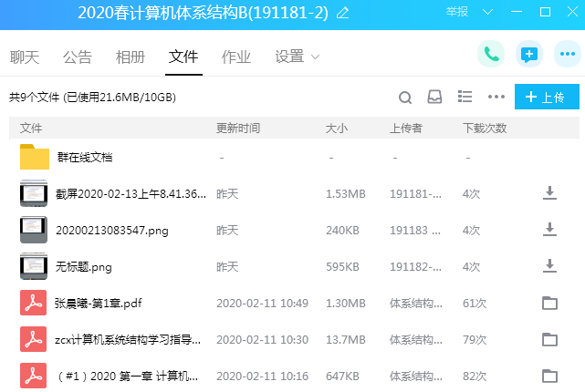Start a group voice call
The image size is (585, 392).
[491, 55]
